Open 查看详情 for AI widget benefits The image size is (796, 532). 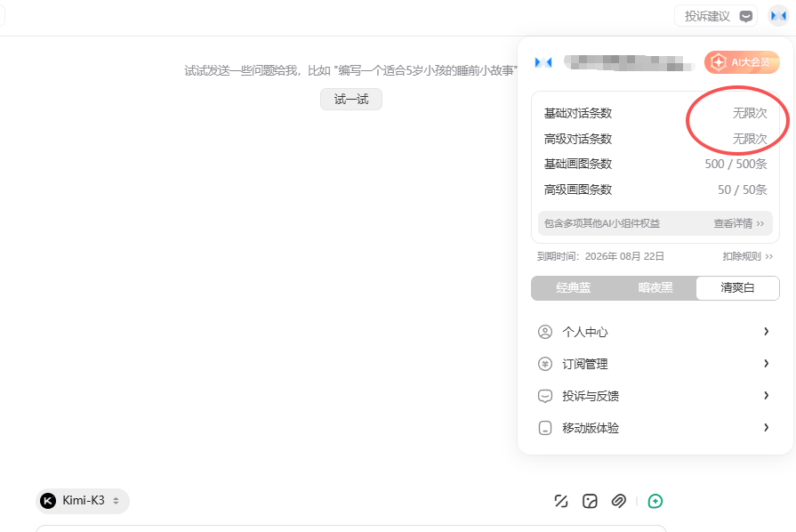739,223
